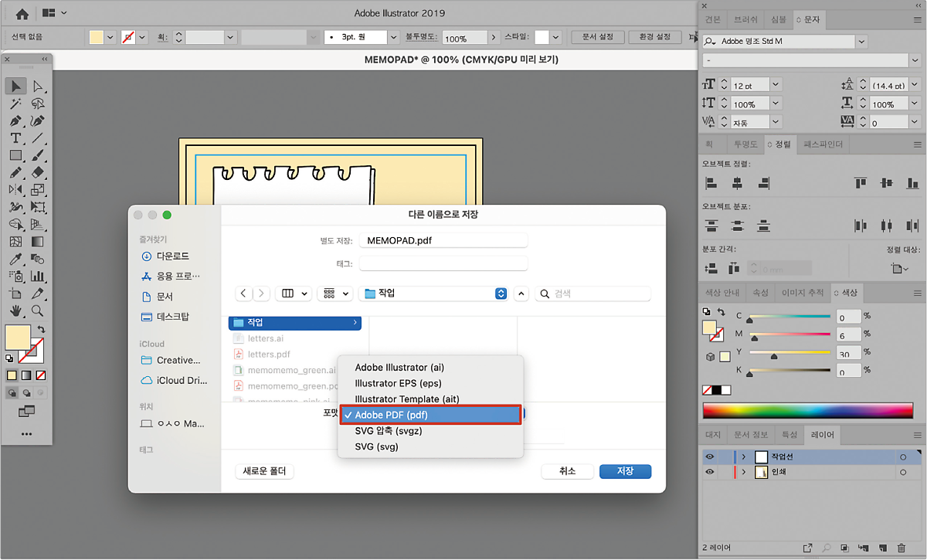This screenshot has width=927, height=560.
Task: Select the Hand tool
Action: coord(15,311)
